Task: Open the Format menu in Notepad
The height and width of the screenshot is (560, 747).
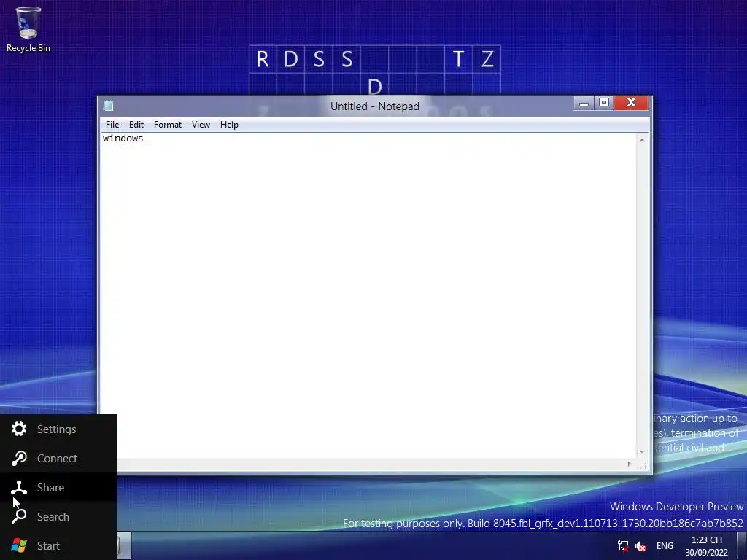Action: tap(168, 124)
